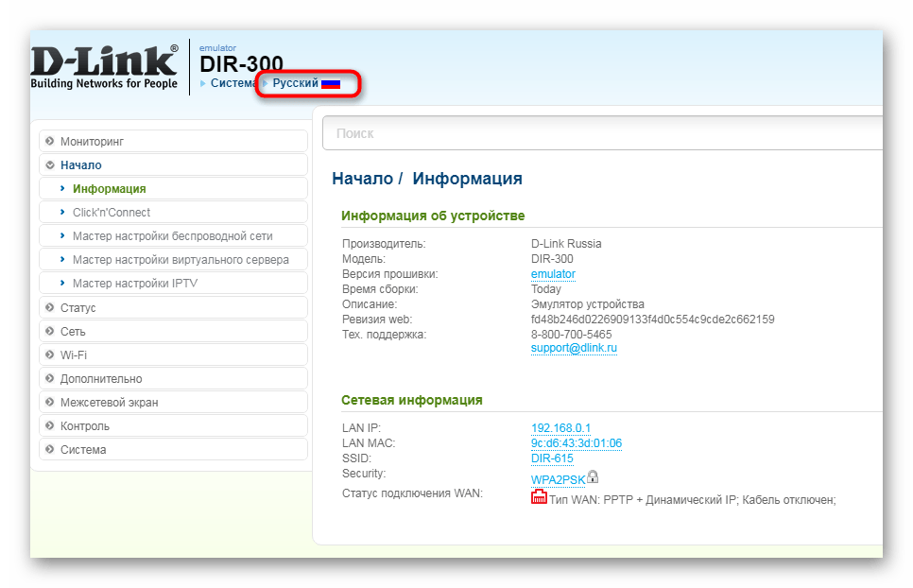Open the Click'n'Connect wizard
Viewport: 913px width, 588px height.
(174, 213)
